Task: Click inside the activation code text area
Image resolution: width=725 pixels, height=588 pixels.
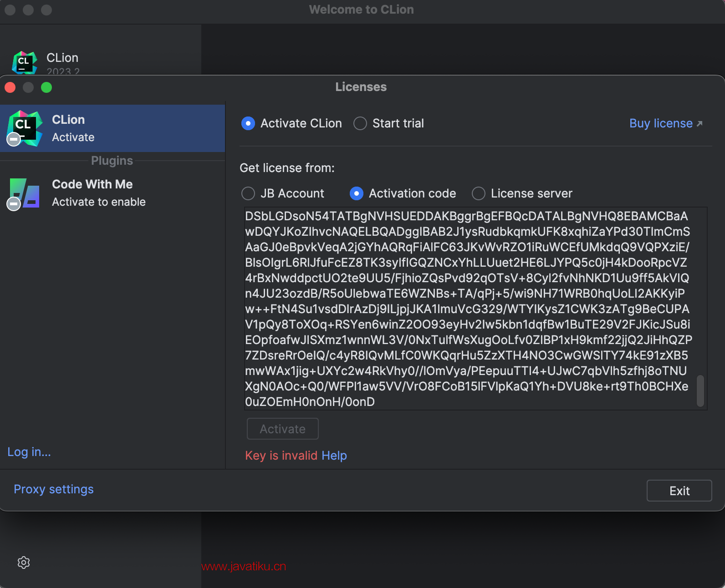Action: pyautogui.click(x=469, y=309)
